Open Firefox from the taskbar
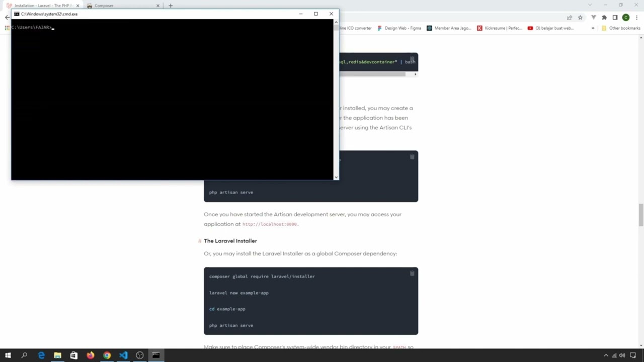 91,355
